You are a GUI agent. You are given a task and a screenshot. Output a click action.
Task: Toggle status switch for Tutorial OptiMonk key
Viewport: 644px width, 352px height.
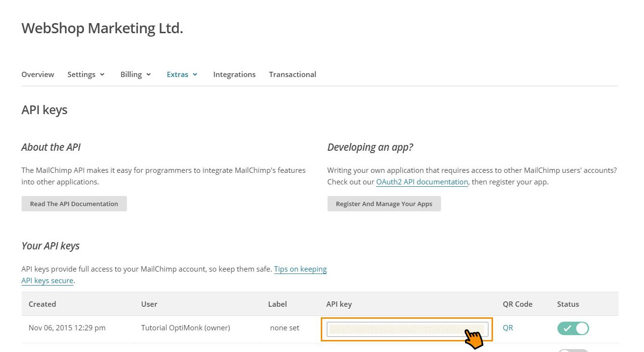pos(573,328)
